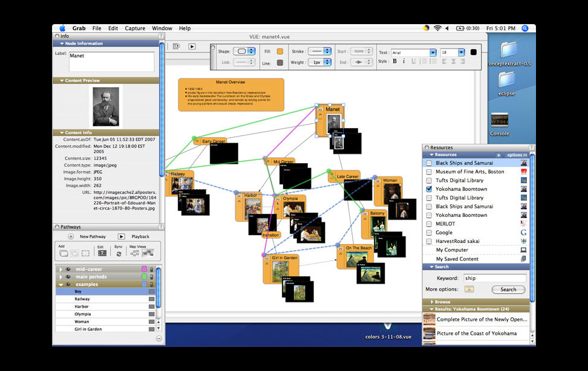
Task: Open the Help menu
Action: (185, 28)
